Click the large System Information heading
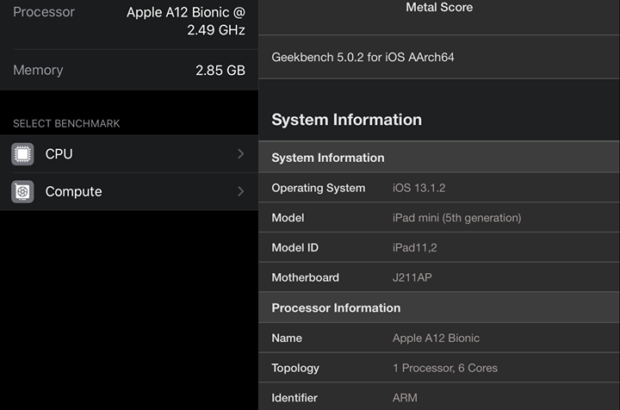 (346, 120)
